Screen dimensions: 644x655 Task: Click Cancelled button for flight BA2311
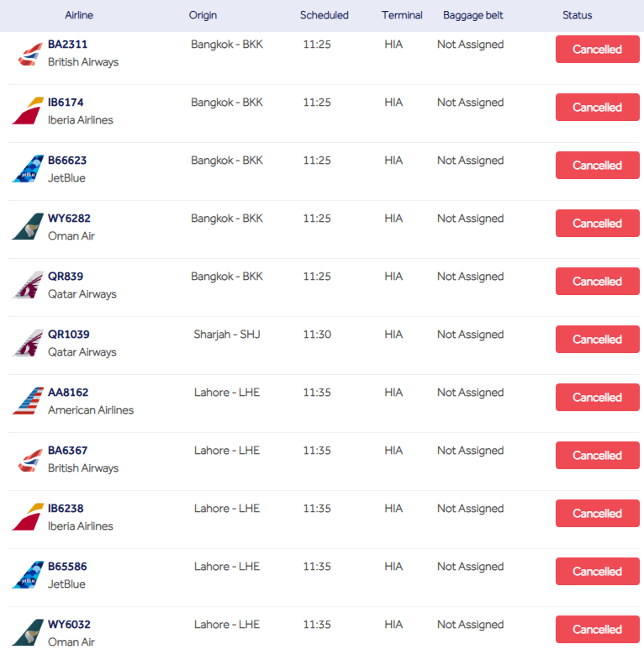[597, 50]
